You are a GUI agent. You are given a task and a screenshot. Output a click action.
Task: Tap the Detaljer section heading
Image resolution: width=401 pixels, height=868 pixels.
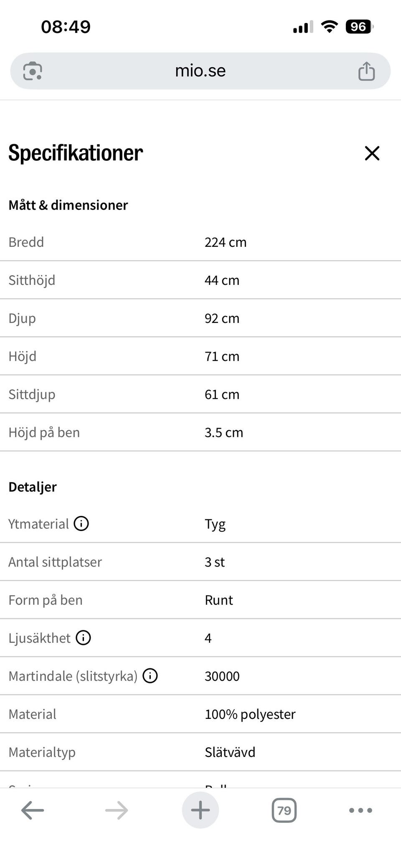33,487
